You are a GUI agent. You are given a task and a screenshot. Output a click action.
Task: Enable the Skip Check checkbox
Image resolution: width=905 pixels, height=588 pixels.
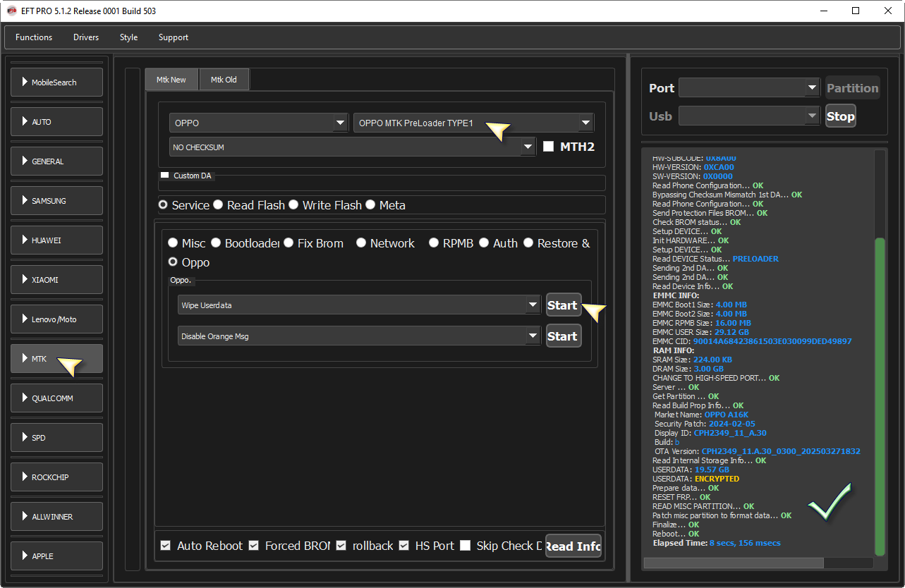pos(466,546)
